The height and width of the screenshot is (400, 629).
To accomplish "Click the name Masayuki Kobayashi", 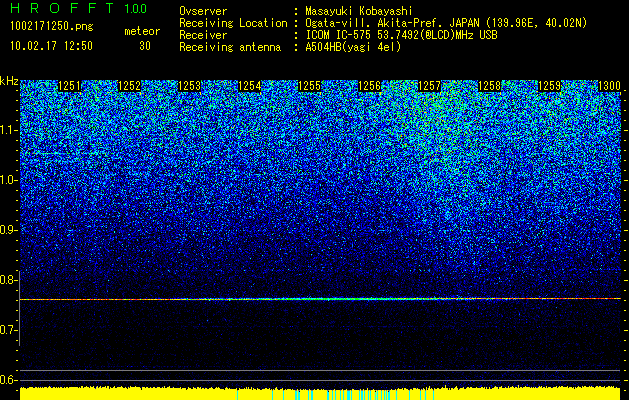I will 359,11.
